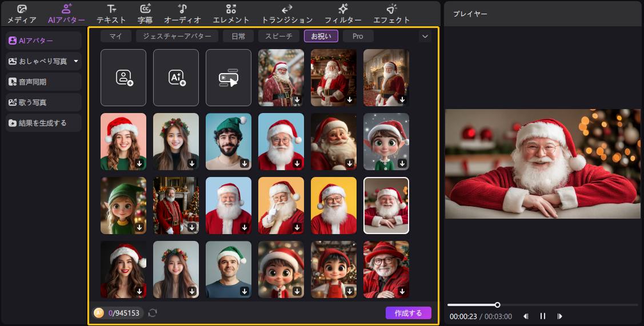Click the refresh credits icon
Viewport: 644px width, 326px height.
pyautogui.click(x=153, y=313)
